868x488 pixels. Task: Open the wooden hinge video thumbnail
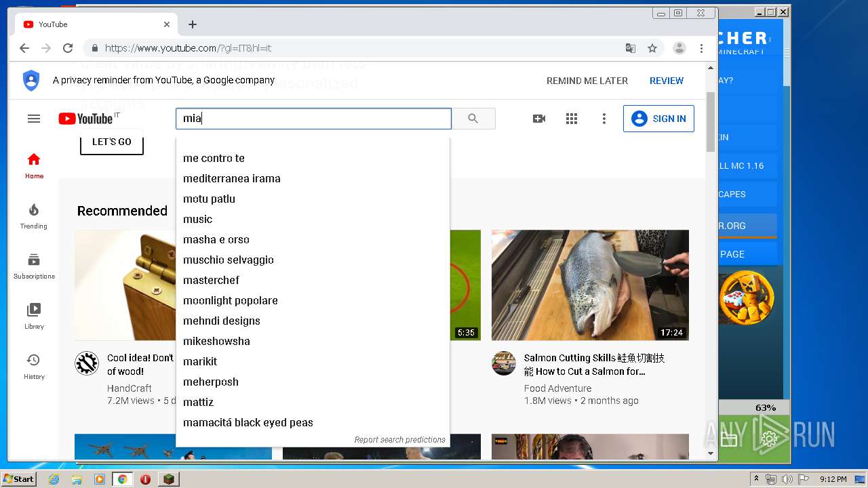[x=125, y=285]
